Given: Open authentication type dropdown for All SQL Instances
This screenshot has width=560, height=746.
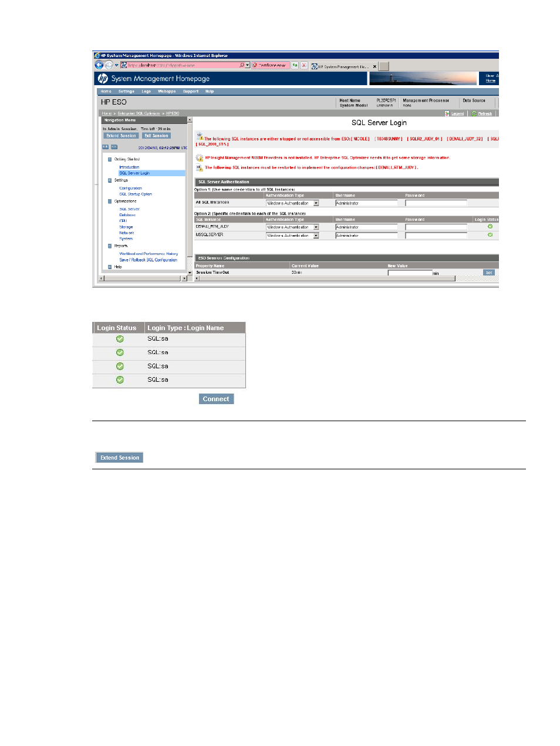Looking at the screenshot, I should coord(316,203).
